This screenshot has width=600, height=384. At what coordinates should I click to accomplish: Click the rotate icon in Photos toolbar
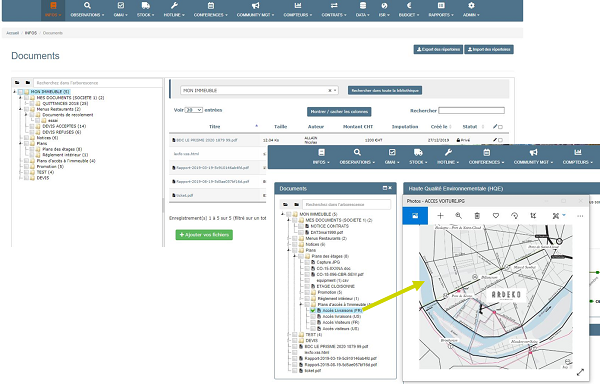point(515,216)
